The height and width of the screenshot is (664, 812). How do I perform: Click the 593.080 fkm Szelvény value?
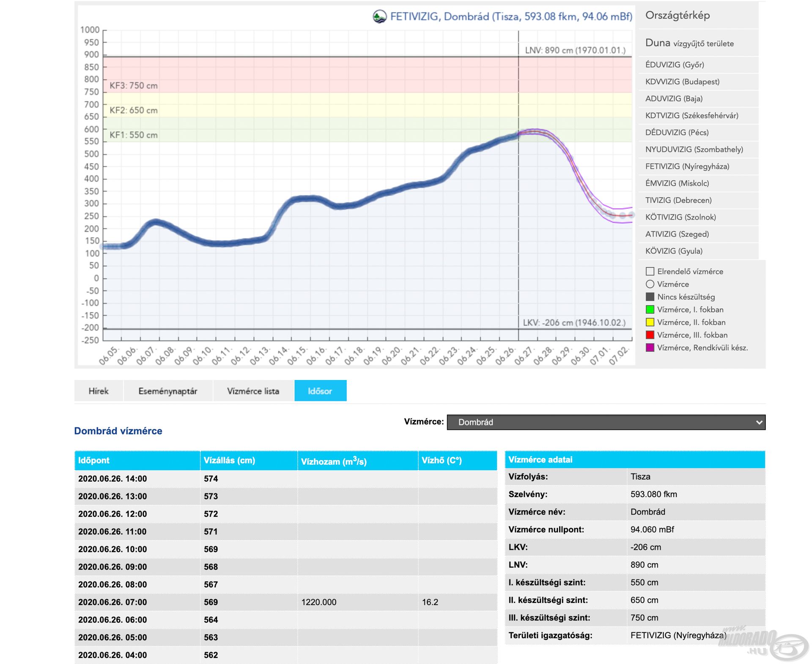tap(654, 494)
